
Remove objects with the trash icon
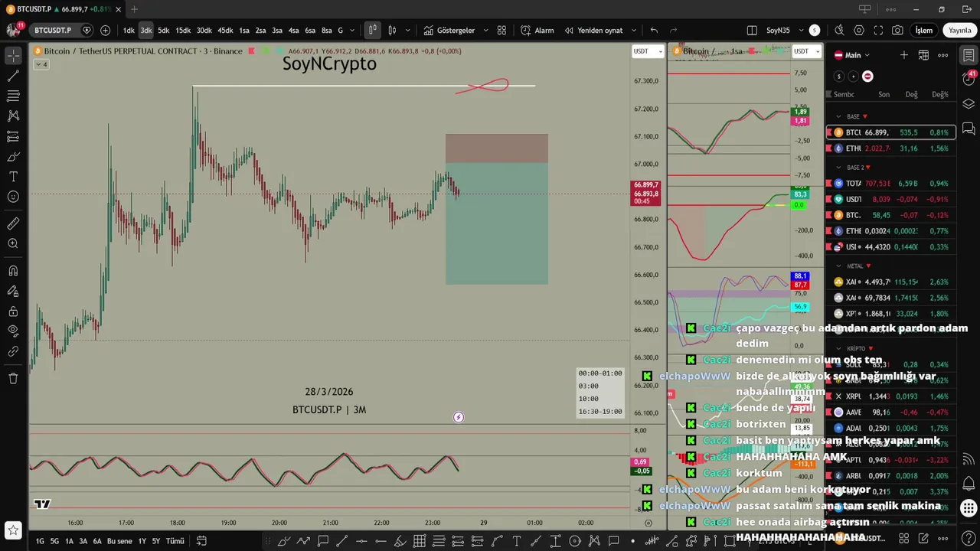coord(13,378)
